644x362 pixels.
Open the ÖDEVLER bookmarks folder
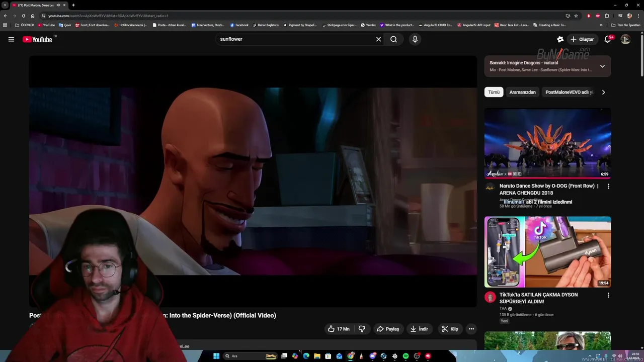click(x=24, y=25)
